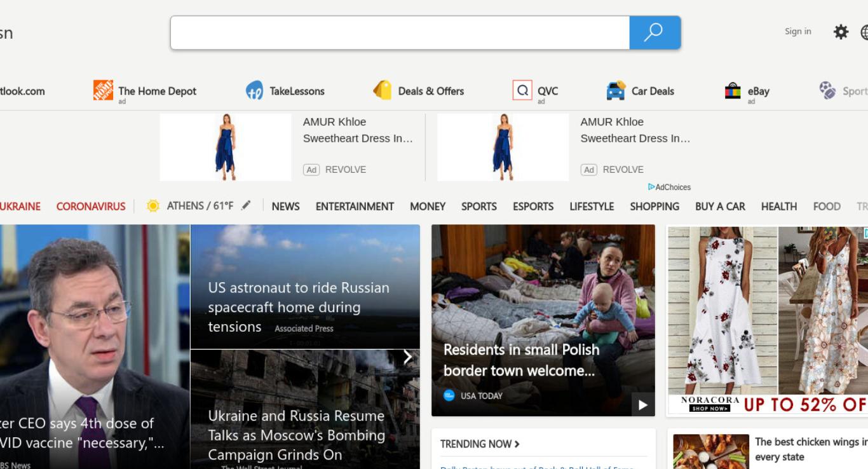Select the Sports navigation item
This screenshot has width=868, height=469.
[x=479, y=207]
